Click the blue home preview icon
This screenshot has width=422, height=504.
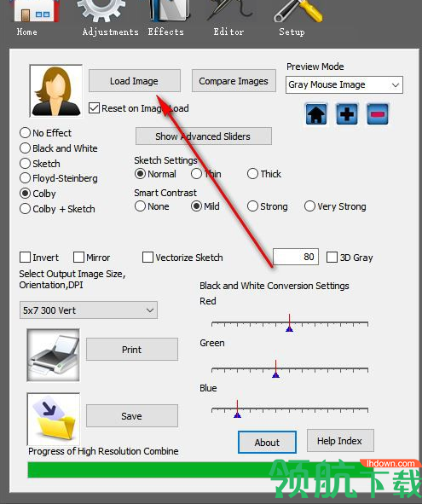(x=316, y=114)
